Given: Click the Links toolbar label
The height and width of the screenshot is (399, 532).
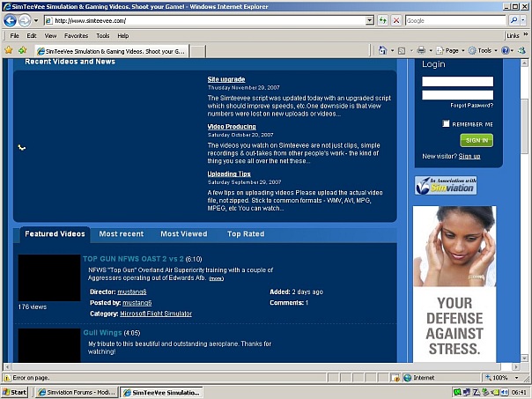Looking at the screenshot, I should click(513, 35).
